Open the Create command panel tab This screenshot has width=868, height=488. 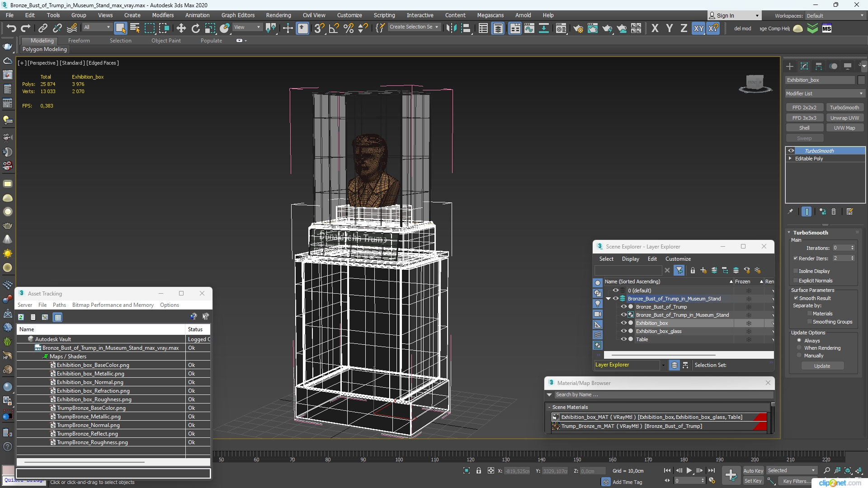[x=790, y=66]
